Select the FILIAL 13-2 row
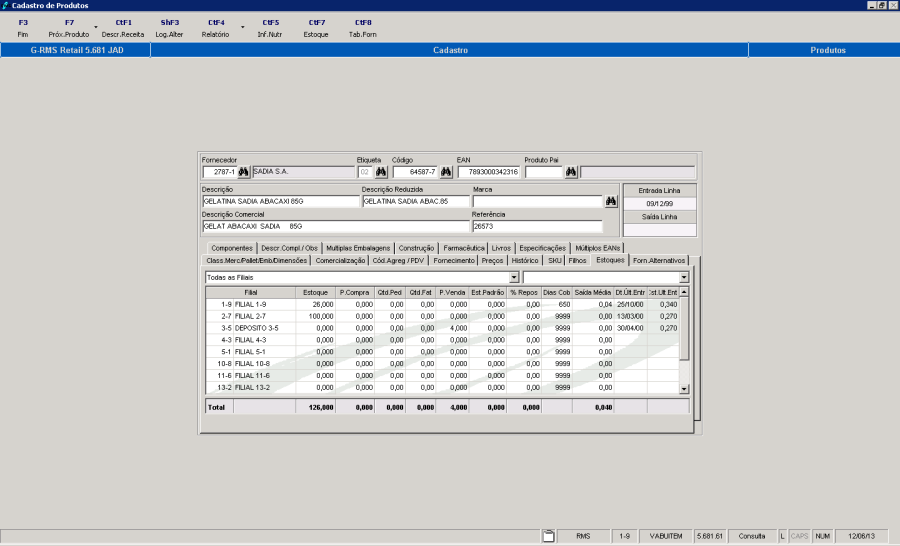The image size is (900, 546). click(443, 388)
